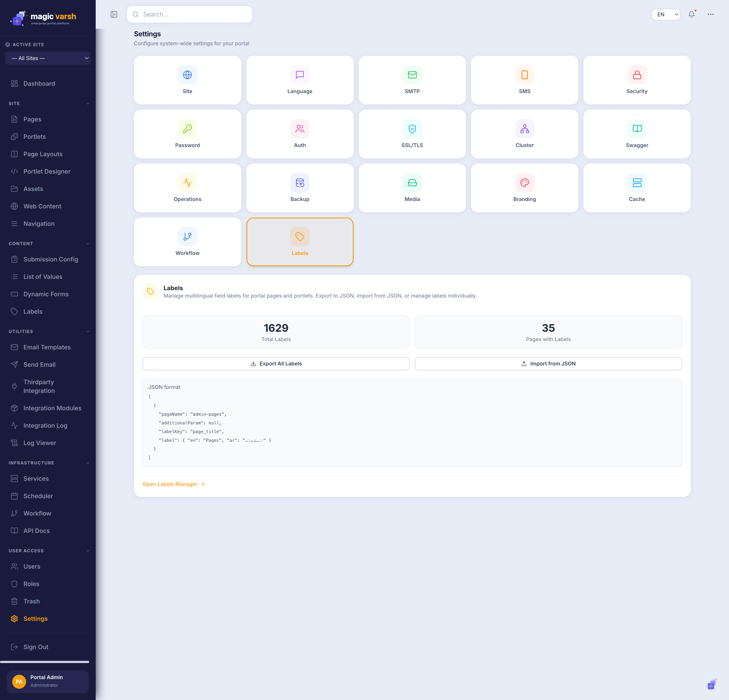Viewport: 729px width, 700px height.
Task: Click Export All Labels button
Action: tap(276, 364)
